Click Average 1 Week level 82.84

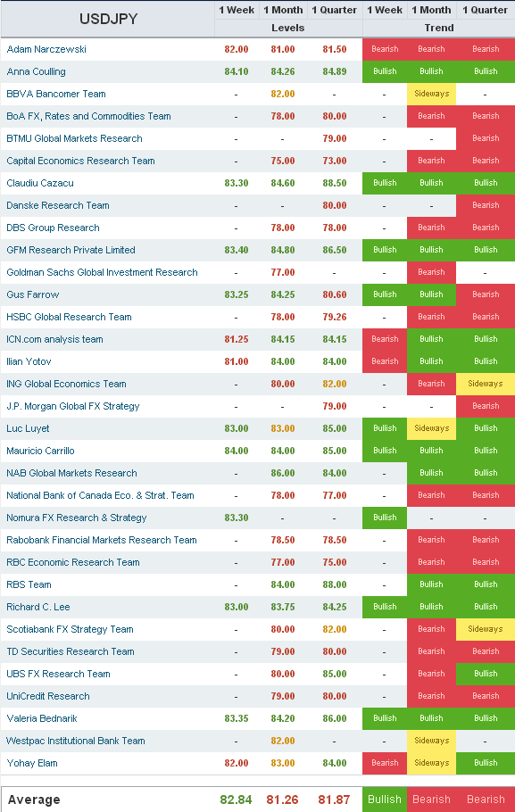pyautogui.click(x=236, y=800)
